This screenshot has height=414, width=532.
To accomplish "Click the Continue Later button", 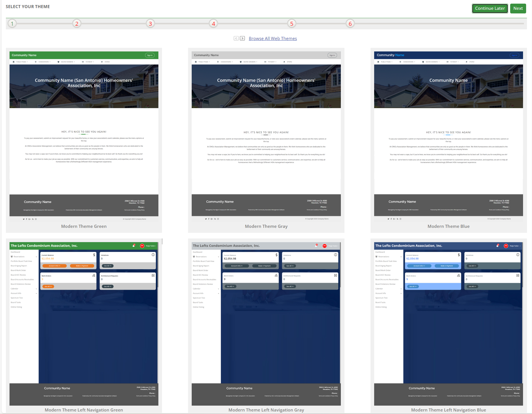I will (x=490, y=8).
